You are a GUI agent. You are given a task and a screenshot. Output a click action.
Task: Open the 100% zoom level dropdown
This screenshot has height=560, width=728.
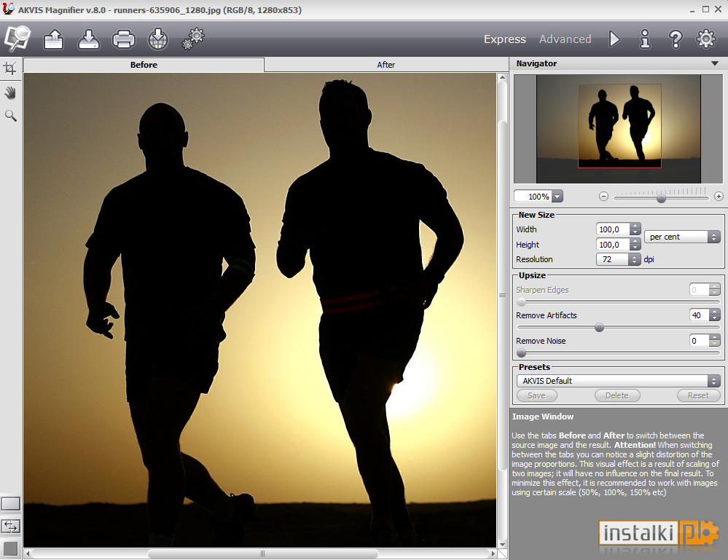pyautogui.click(x=557, y=197)
